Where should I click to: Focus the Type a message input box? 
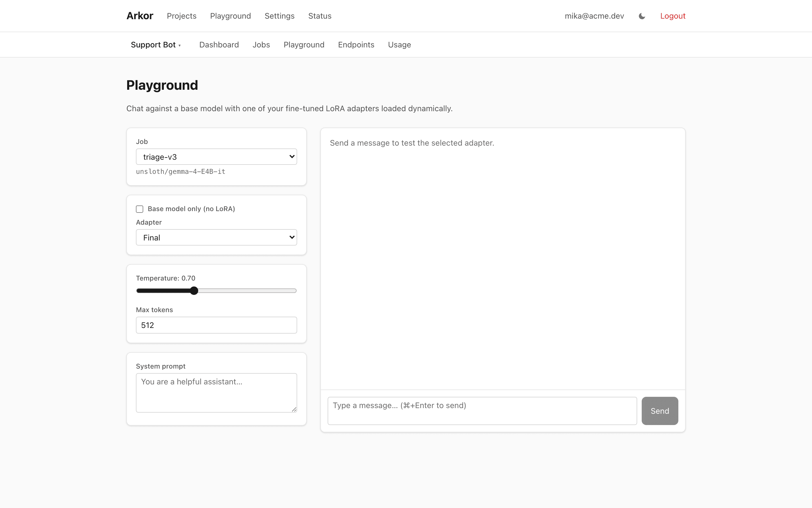[482, 411]
